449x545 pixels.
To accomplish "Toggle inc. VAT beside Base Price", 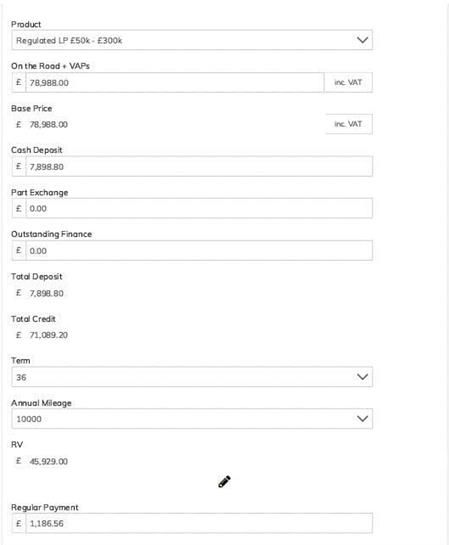I will pos(348,124).
